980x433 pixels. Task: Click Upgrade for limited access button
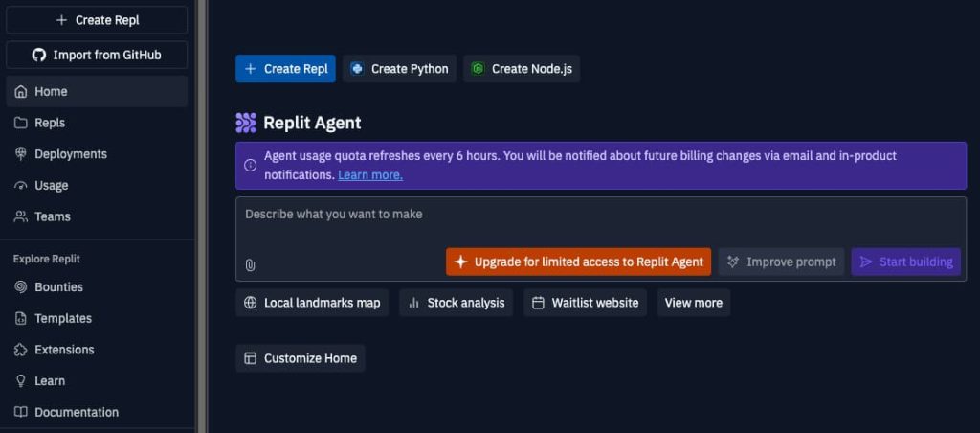click(x=578, y=262)
